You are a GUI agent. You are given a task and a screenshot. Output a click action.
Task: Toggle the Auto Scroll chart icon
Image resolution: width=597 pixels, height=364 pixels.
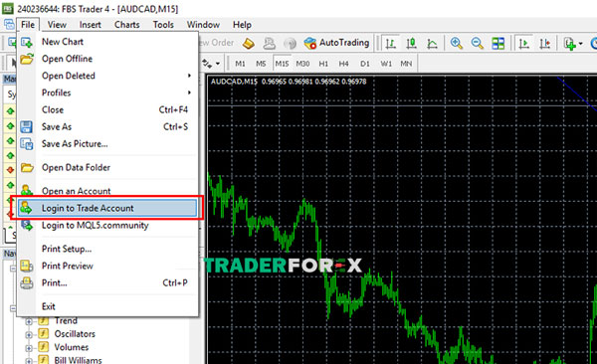tap(524, 44)
